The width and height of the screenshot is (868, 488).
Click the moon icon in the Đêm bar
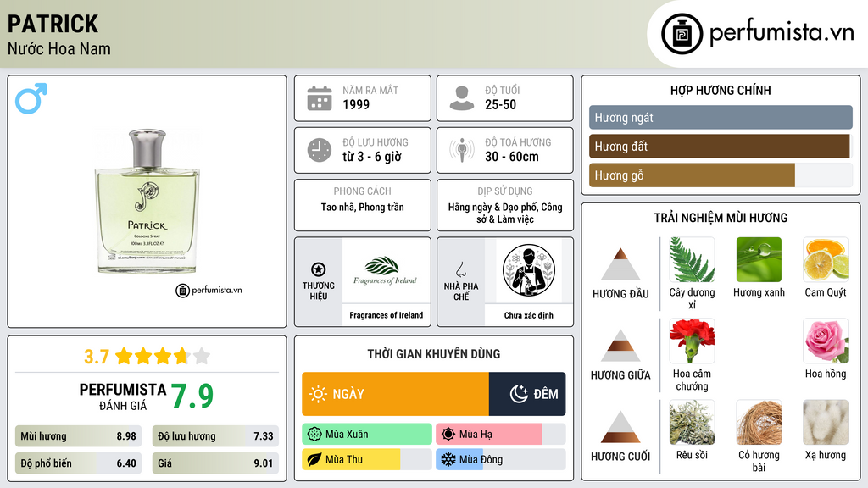519,394
